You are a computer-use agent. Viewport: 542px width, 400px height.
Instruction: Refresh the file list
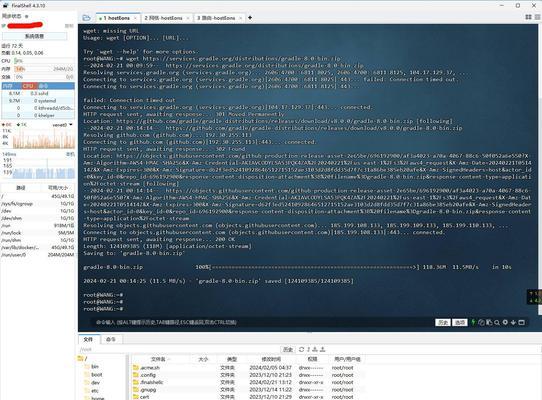point(301,349)
